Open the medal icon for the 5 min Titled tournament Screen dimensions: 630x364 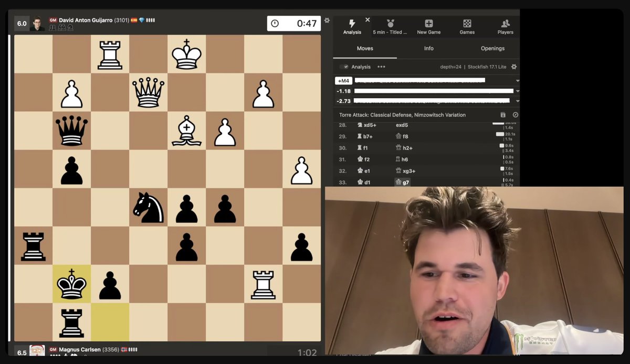click(390, 24)
